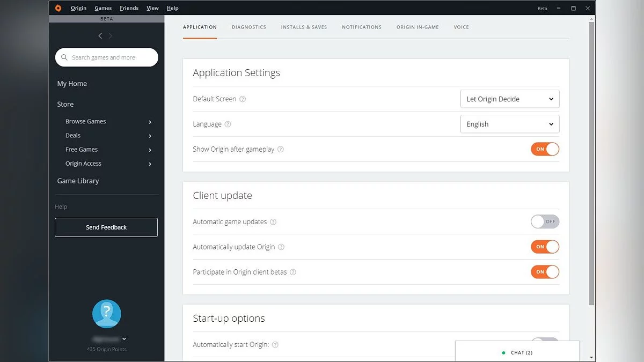Click the search games input field
The width and height of the screenshot is (644, 362).
coord(107,57)
